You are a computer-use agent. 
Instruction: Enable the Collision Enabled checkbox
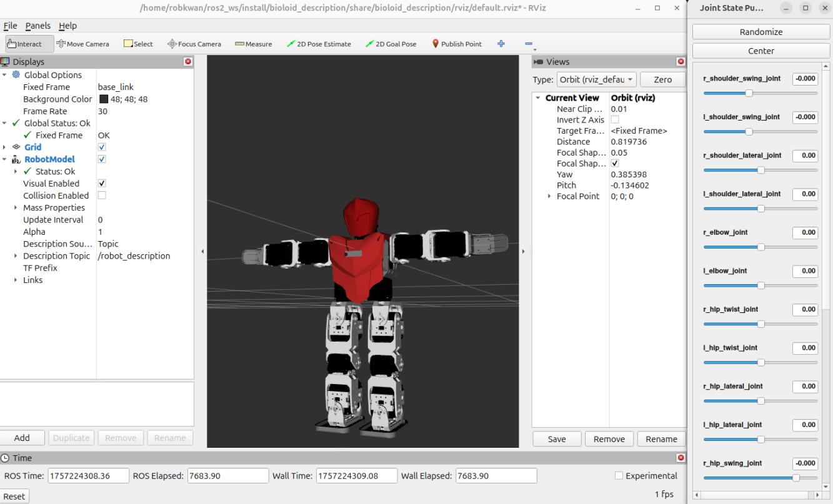point(102,195)
